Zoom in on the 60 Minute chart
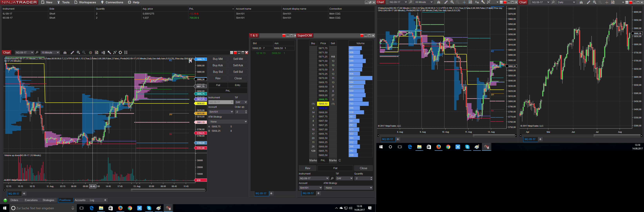The height and width of the screenshot is (212, 644). click(452, 2)
